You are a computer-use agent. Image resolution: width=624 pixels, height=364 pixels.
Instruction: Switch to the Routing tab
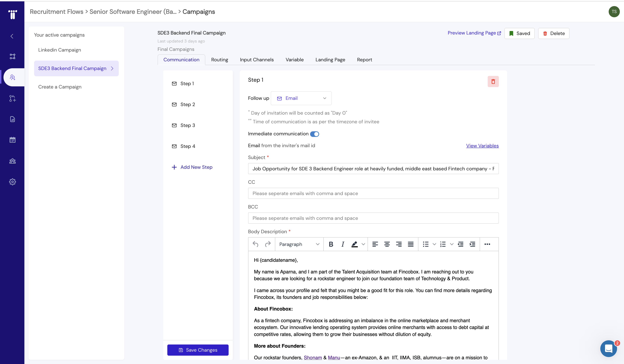click(x=219, y=60)
